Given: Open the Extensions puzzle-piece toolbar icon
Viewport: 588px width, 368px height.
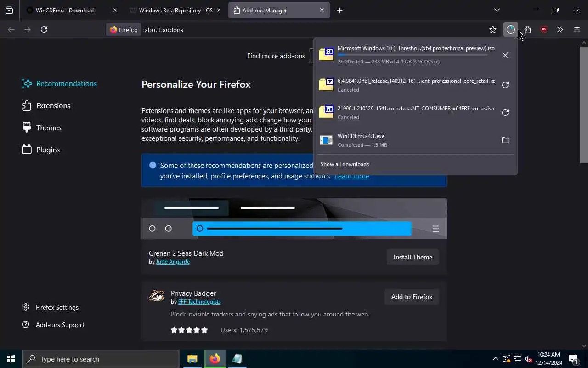Looking at the screenshot, I should 527,29.
